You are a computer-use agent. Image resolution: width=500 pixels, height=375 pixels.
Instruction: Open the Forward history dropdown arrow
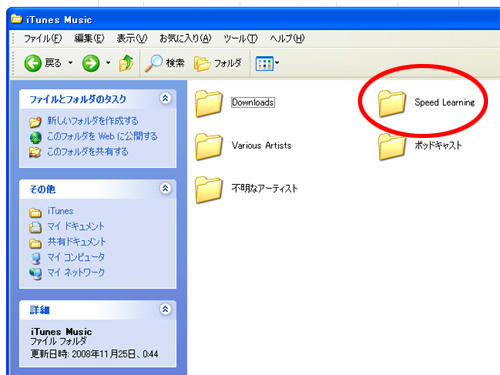tap(108, 63)
